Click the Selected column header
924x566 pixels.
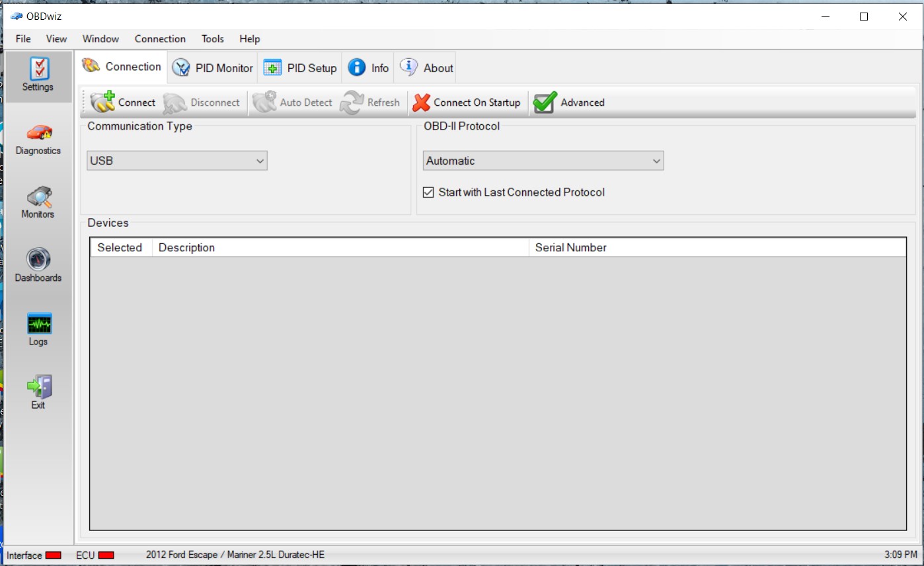(120, 248)
